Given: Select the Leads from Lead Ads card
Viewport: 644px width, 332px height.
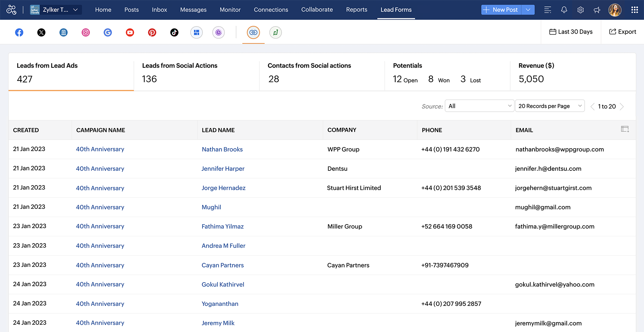Looking at the screenshot, I should (x=71, y=72).
